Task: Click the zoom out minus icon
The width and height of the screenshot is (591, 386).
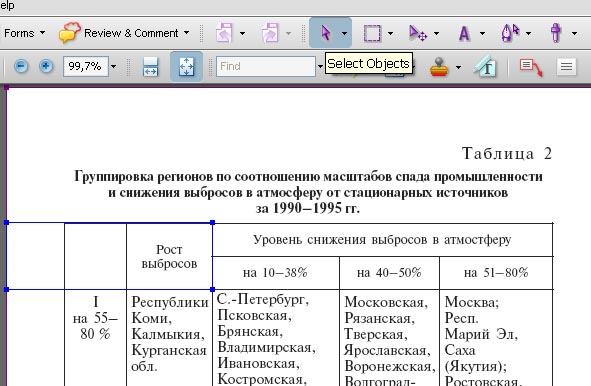Action: coord(21,66)
